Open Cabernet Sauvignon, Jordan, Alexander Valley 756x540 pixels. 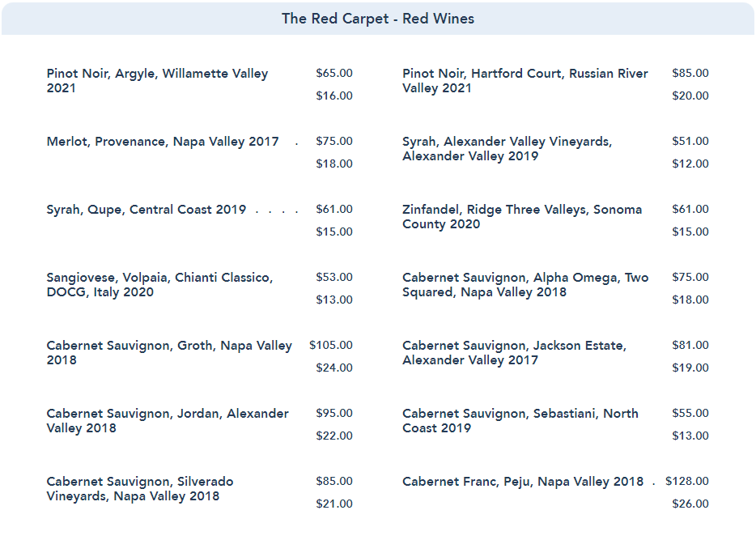click(168, 420)
